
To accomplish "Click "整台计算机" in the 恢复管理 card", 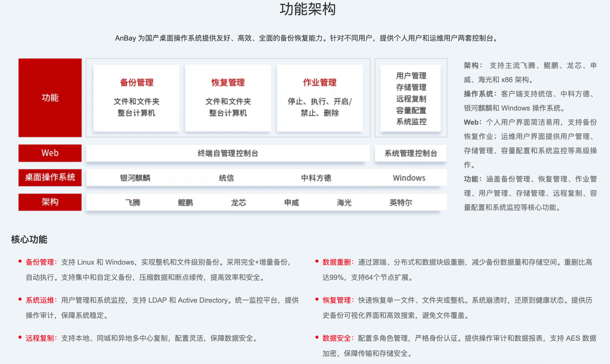I will (x=228, y=113).
